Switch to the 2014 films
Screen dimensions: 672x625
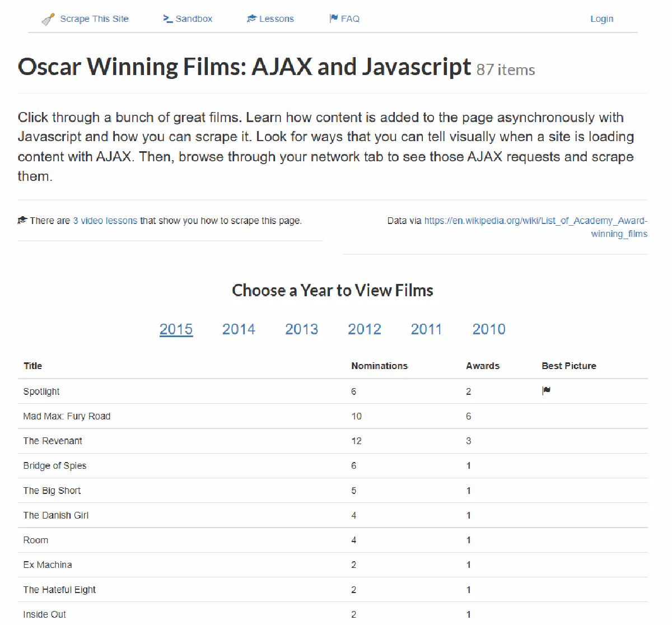[x=239, y=329]
